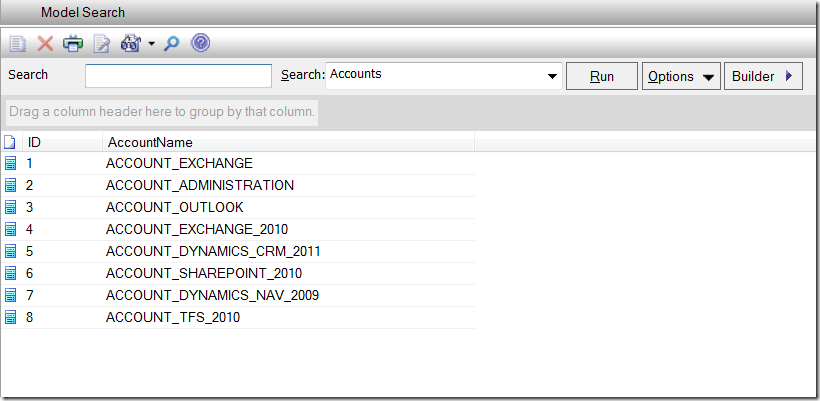Click ID cell 6

29,273
